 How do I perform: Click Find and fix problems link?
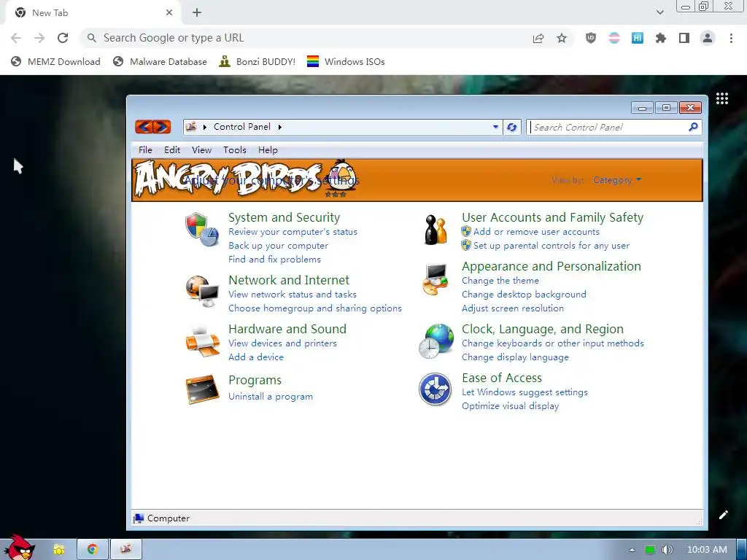[x=274, y=260]
